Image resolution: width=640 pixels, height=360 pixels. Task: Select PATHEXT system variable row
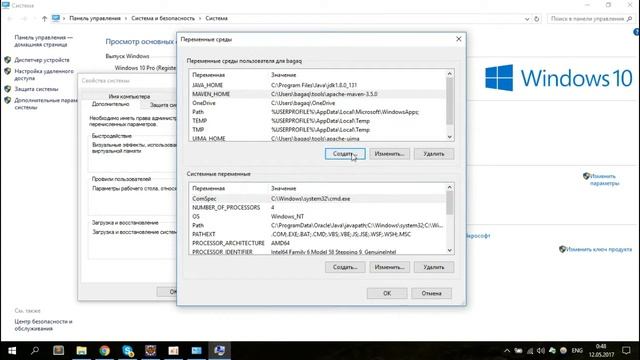coord(317,234)
